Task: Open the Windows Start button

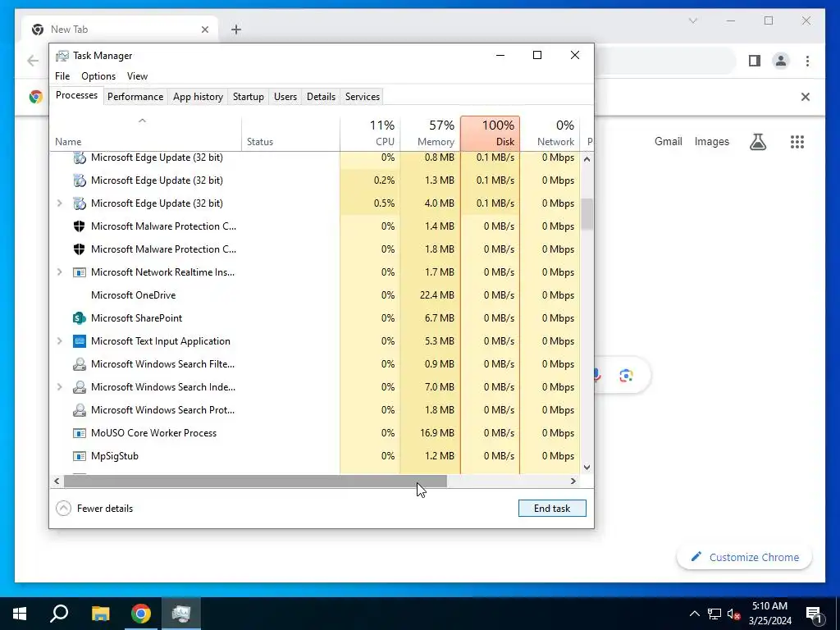Action: (x=20, y=614)
